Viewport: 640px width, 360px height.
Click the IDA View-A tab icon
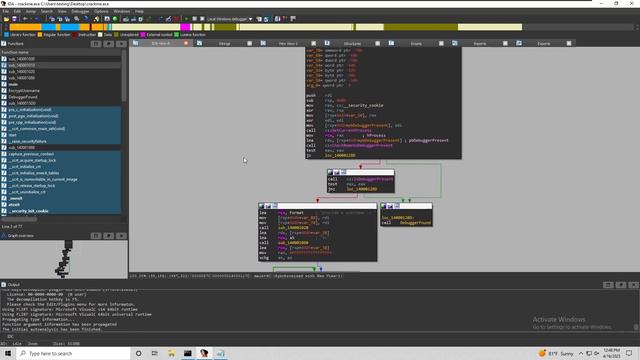point(136,43)
